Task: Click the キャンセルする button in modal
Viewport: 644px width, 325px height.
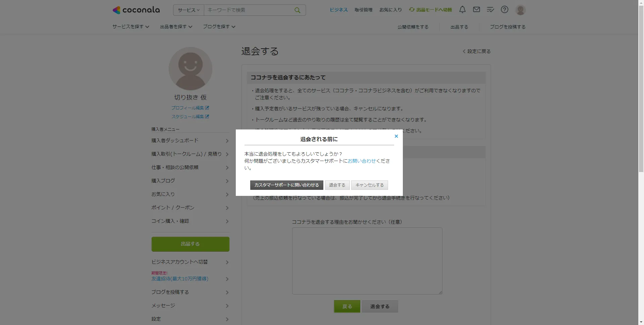Action: point(369,185)
